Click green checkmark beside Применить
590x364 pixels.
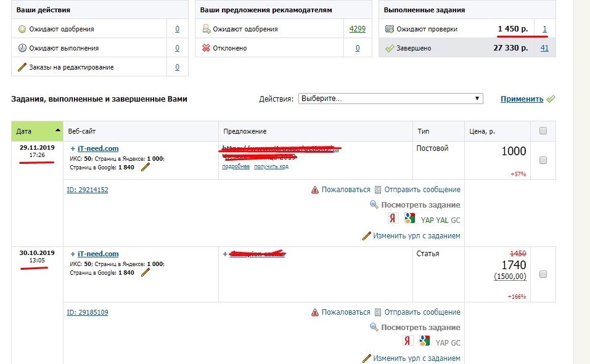click(551, 99)
